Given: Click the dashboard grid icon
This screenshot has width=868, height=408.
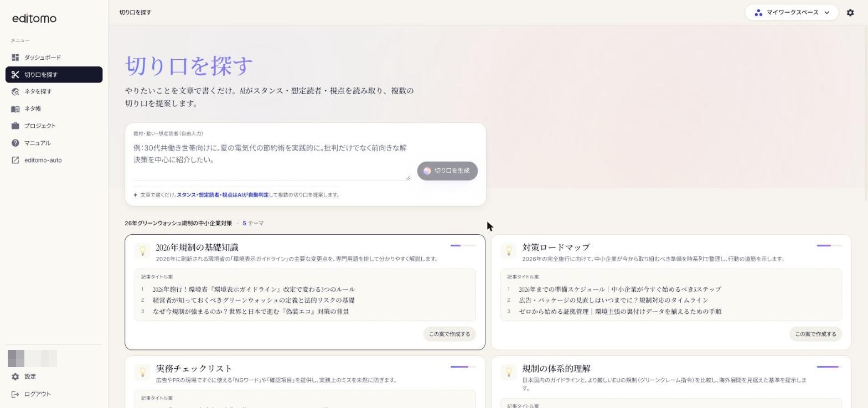Looking at the screenshot, I should pos(15,58).
